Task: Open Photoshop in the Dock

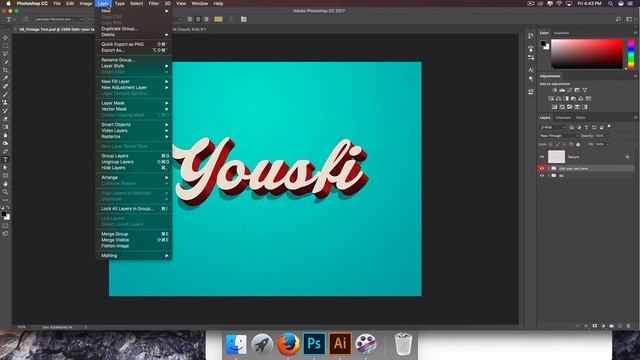Action: pos(314,344)
